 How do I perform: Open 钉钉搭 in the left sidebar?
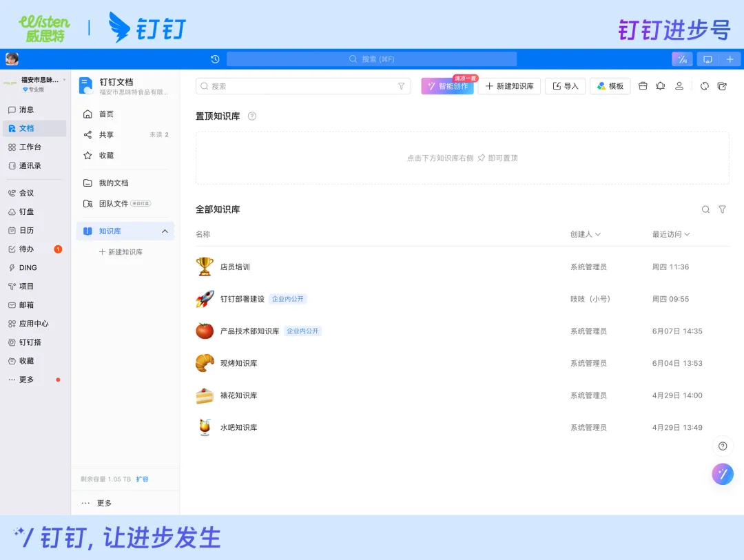pos(34,342)
